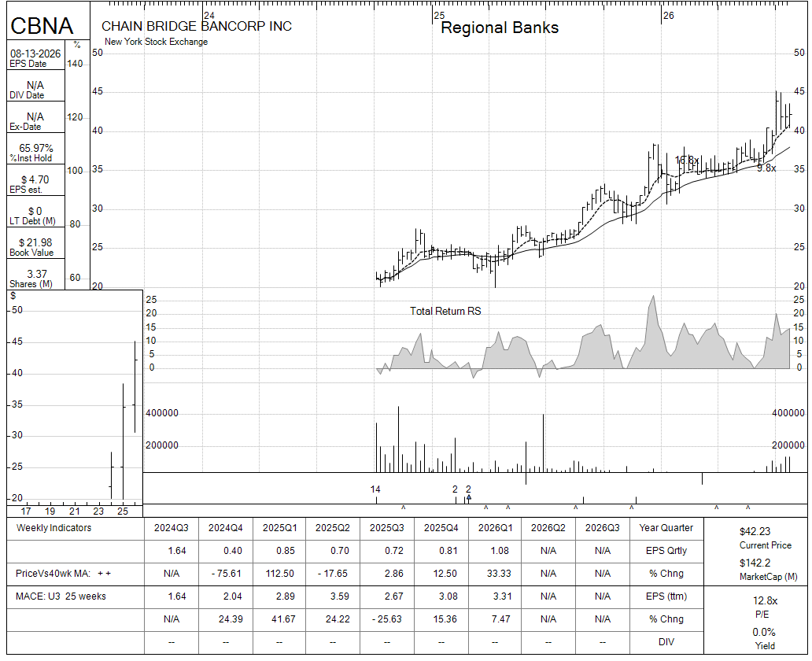Click the EPS Qrtly row label

coord(666,551)
